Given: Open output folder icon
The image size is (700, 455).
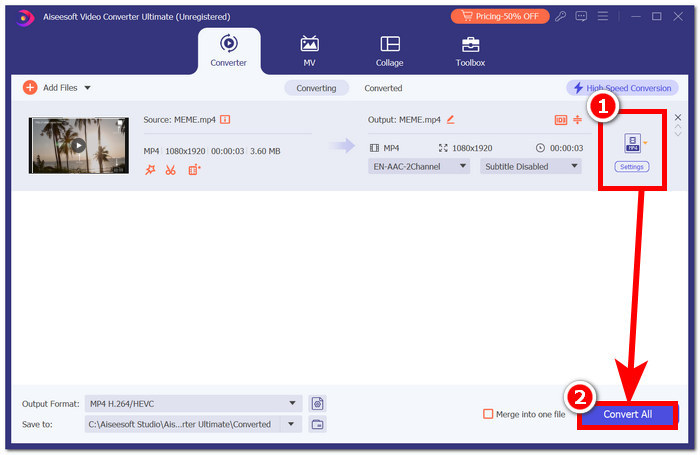Looking at the screenshot, I should (317, 424).
